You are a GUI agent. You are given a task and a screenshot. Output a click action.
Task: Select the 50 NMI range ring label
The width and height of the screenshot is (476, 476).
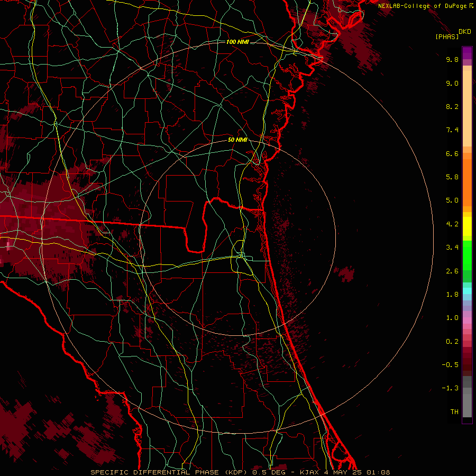237,140
